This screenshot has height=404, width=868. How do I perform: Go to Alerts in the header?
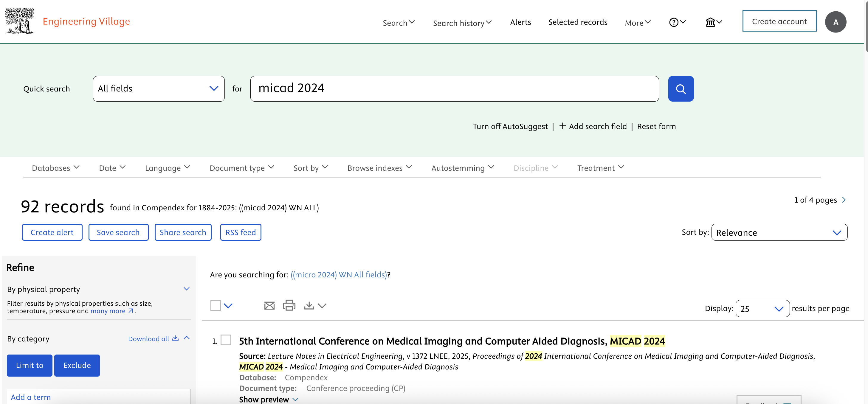(x=520, y=22)
